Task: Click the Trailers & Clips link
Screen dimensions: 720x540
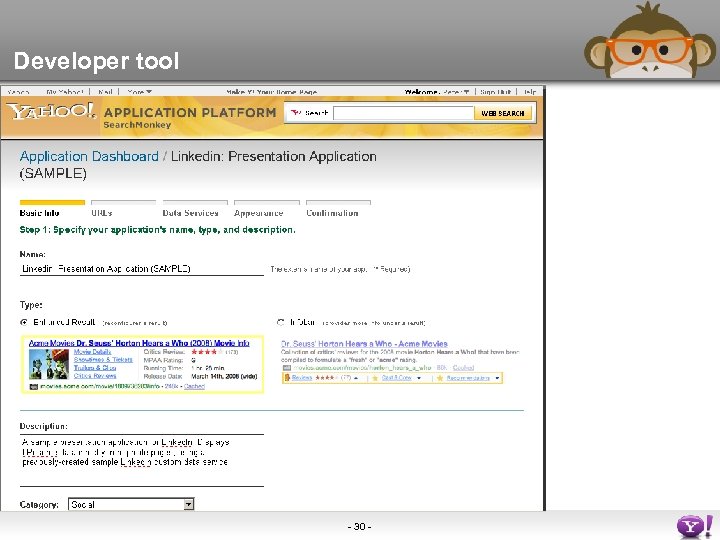Action: click(95, 368)
